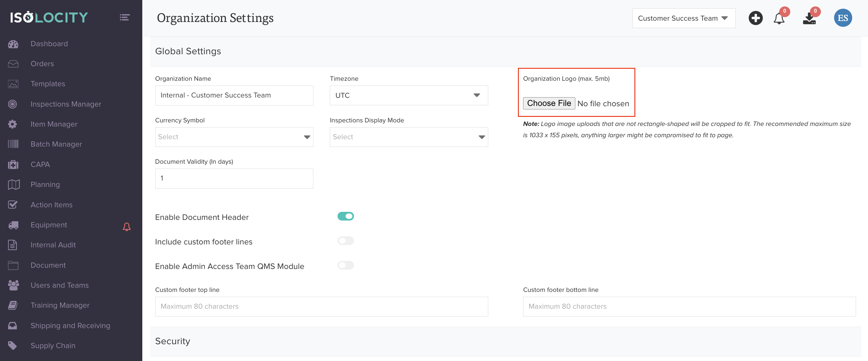Click the Isolocity logo
Image resolution: width=868 pixels, height=361 pixels.
(49, 17)
